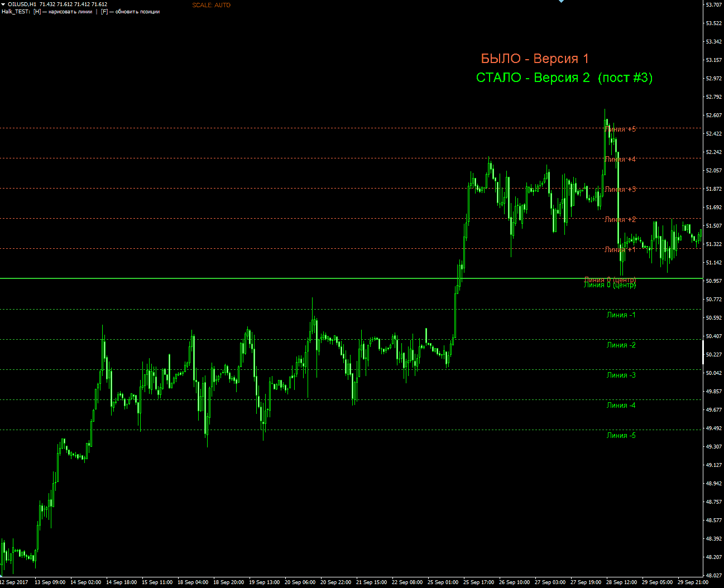Screen dimensions: 724x588
Task: Click the Halk_TEST hotkey hint text
Action: pyautogui.click(x=80, y=12)
